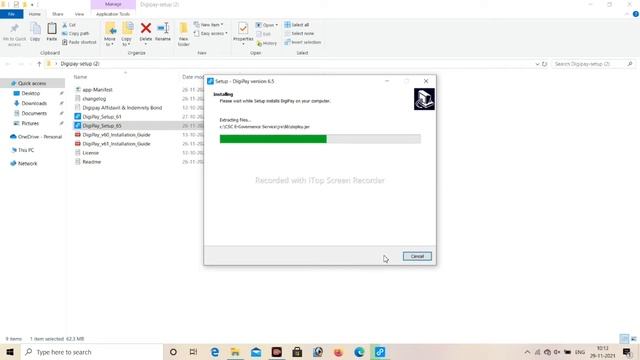
Task: Select the DigiPay_Setup_65 file
Action: pyautogui.click(x=102, y=126)
